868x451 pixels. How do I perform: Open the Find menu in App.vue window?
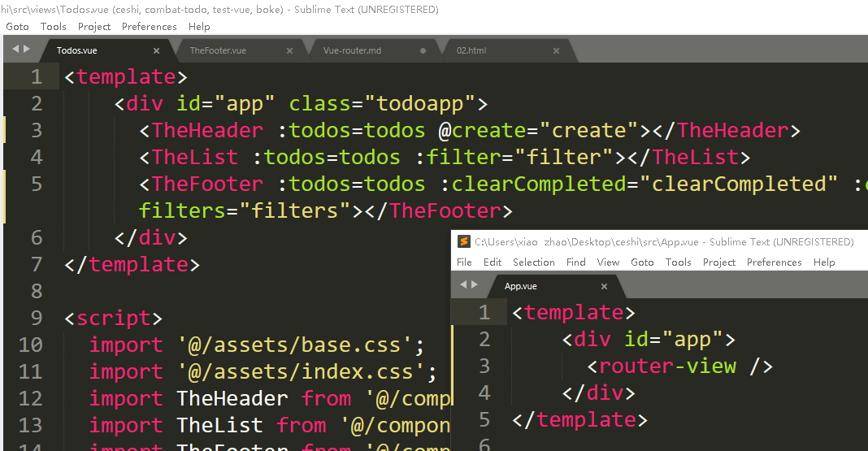(575, 262)
